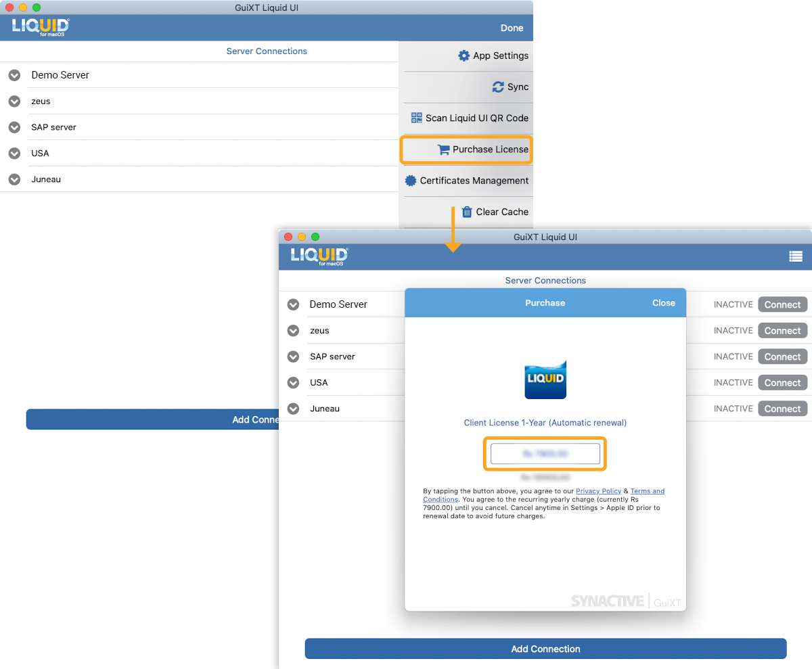
Task: Click the Scan Liquid UI QR Code icon
Action: (x=417, y=118)
